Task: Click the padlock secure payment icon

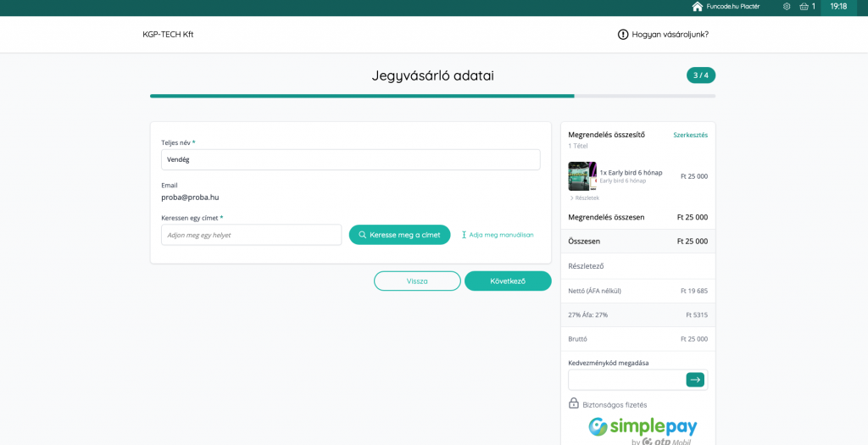Action: pyautogui.click(x=574, y=403)
